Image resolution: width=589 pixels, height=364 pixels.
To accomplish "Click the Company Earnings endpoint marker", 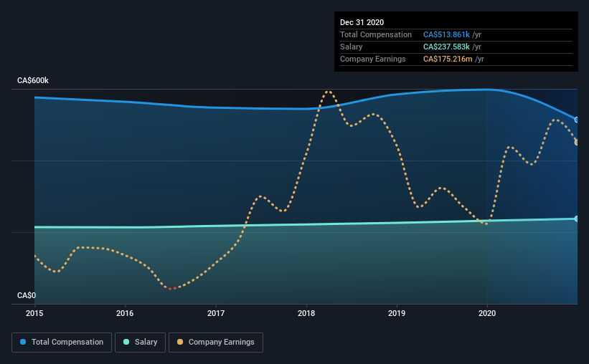I will coord(577,142).
